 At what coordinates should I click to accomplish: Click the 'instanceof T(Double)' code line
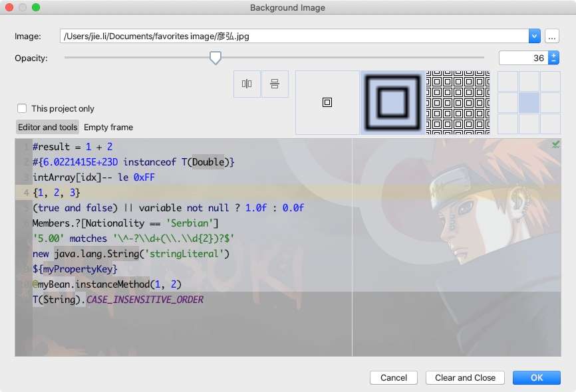[x=133, y=162]
